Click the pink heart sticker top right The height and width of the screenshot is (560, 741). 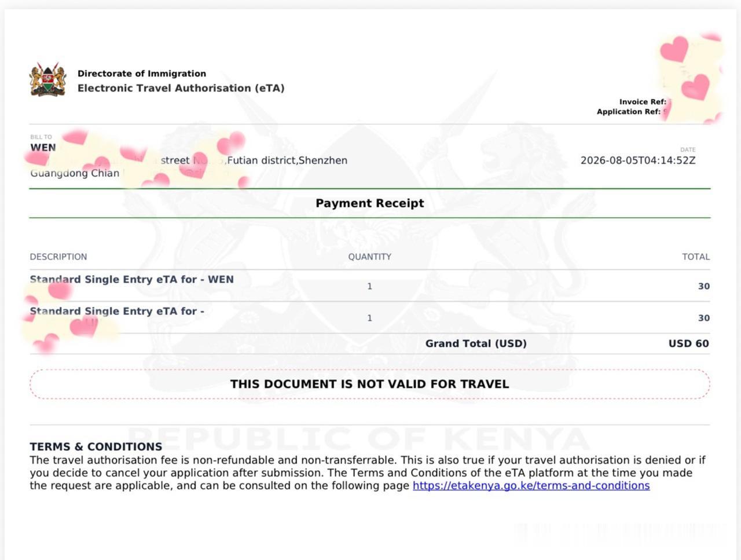click(674, 49)
